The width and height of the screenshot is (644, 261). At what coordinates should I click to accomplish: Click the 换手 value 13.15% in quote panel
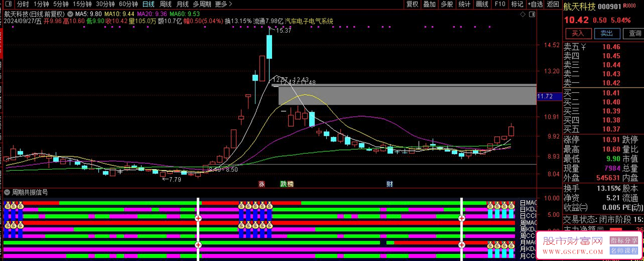(609, 189)
